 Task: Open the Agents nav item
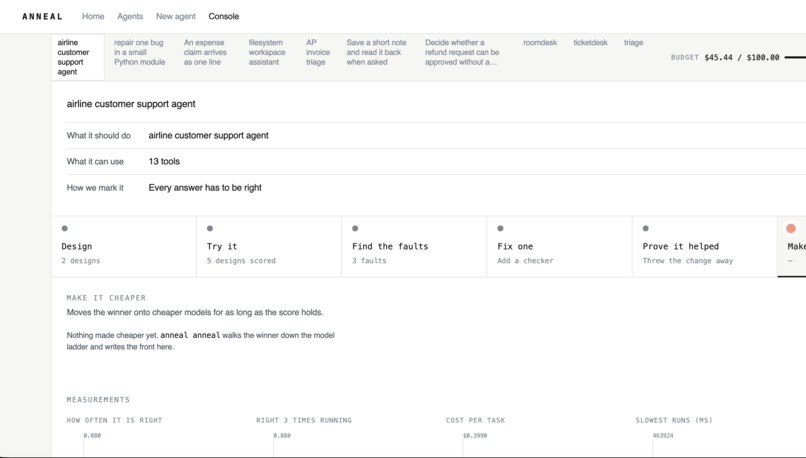pyautogui.click(x=130, y=16)
